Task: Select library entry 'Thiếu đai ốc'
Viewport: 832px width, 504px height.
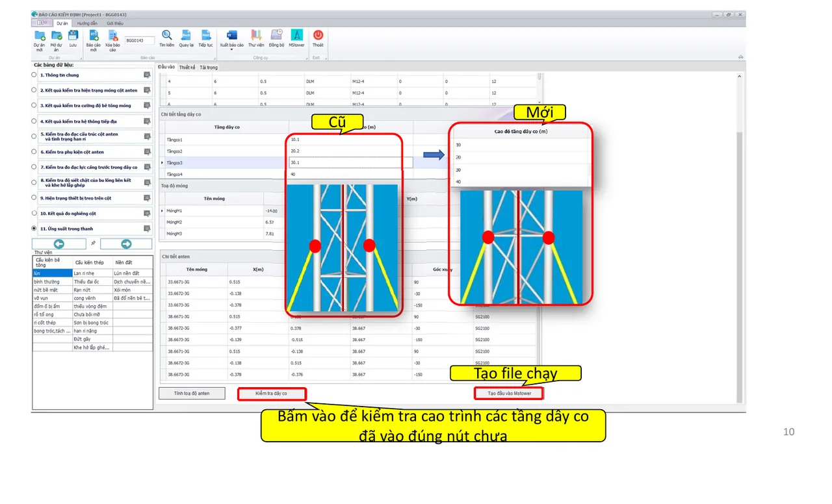Action: tap(92, 282)
